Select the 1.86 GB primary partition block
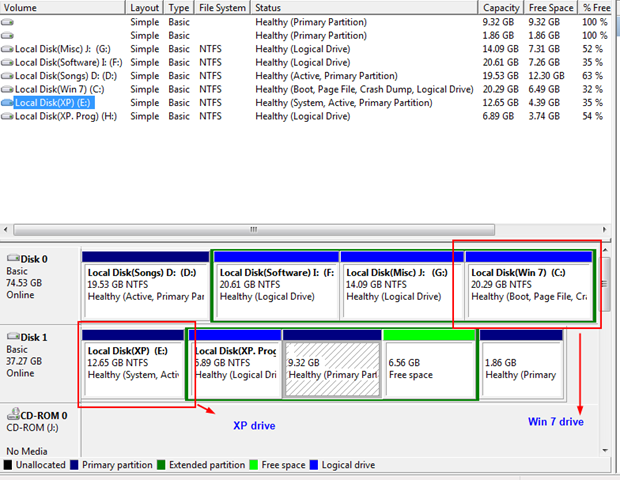The image size is (620, 480). (521, 363)
